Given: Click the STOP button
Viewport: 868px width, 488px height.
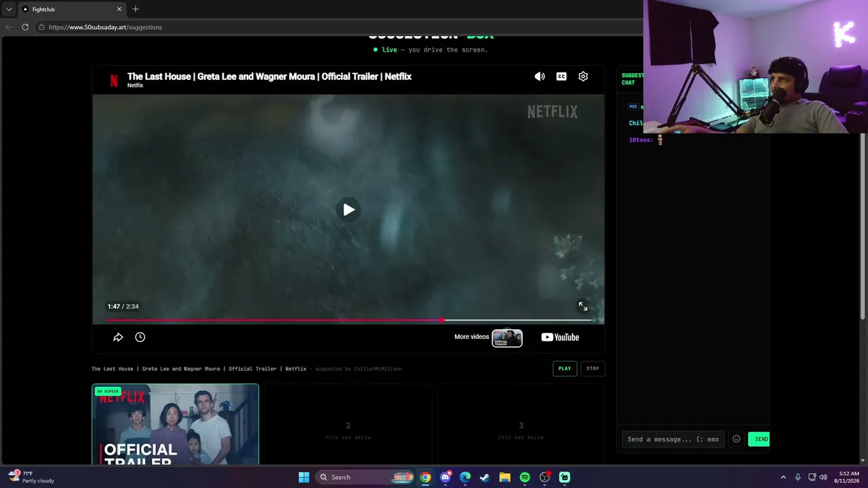Looking at the screenshot, I should pyautogui.click(x=593, y=369).
